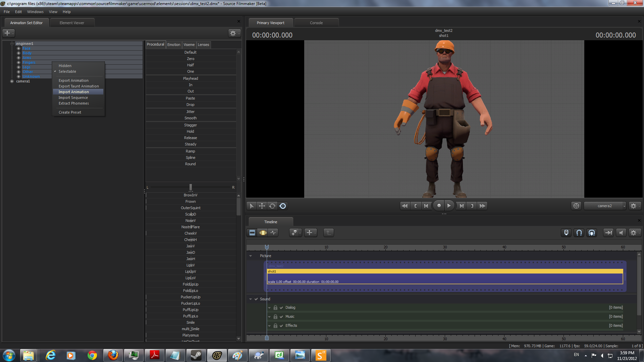Screen dimensions: 644x362
Task: Click the BrowInV control slider
Action: pos(191,195)
